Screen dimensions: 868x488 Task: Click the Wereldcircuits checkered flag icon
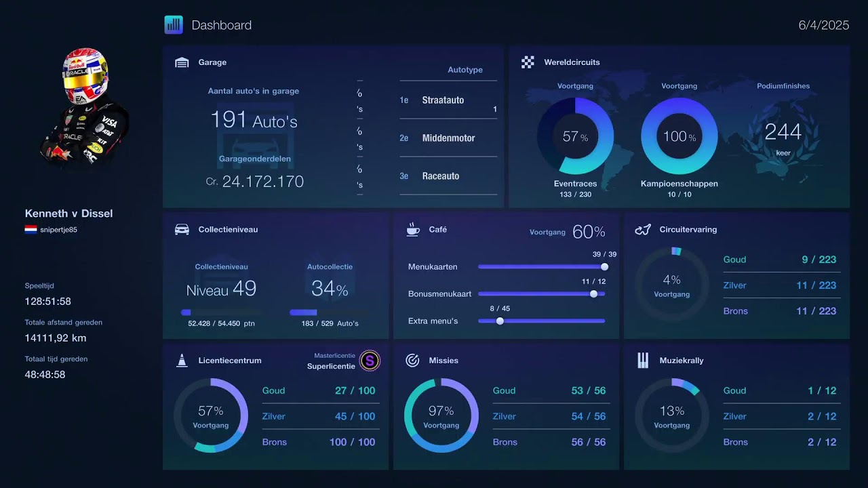point(528,62)
